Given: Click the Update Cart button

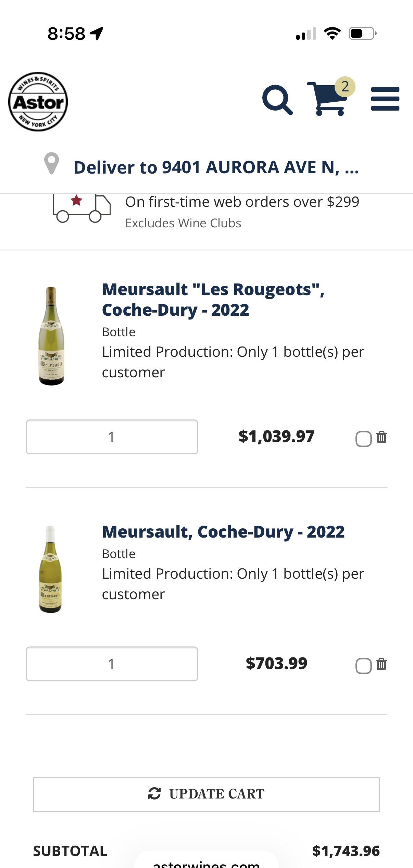Looking at the screenshot, I should [206, 794].
